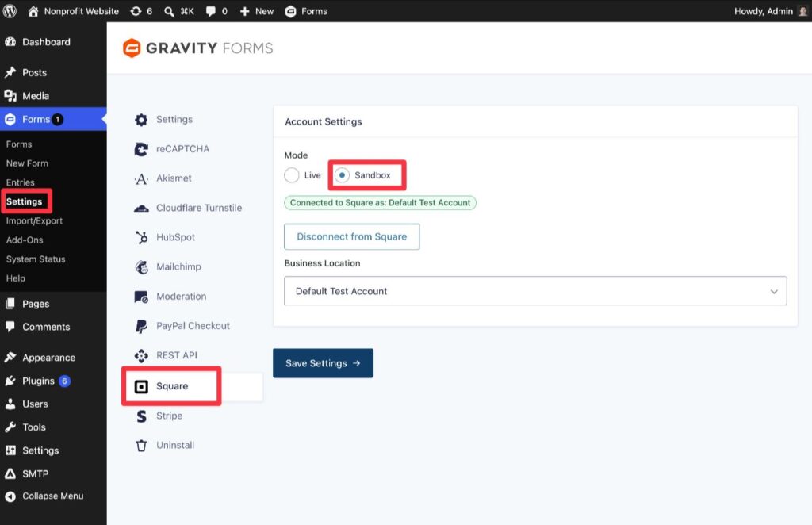The image size is (812, 525).
Task: Click the New label in admin bar
Action: pos(264,11)
